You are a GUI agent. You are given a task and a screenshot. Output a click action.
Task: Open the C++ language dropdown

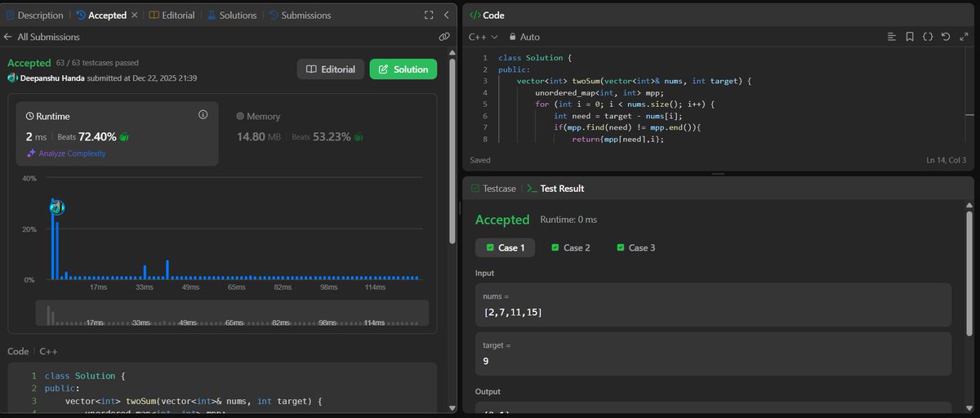(483, 37)
